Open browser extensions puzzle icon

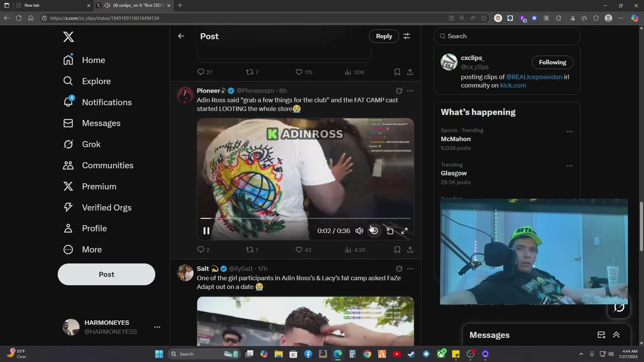(x=558, y=18)
